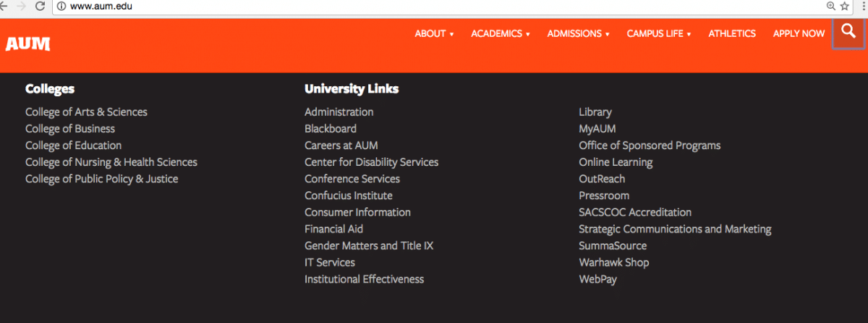This screenshot has width=868, height=323.
Task: Open the College of Business link
Action: click(x=70, y=129)
